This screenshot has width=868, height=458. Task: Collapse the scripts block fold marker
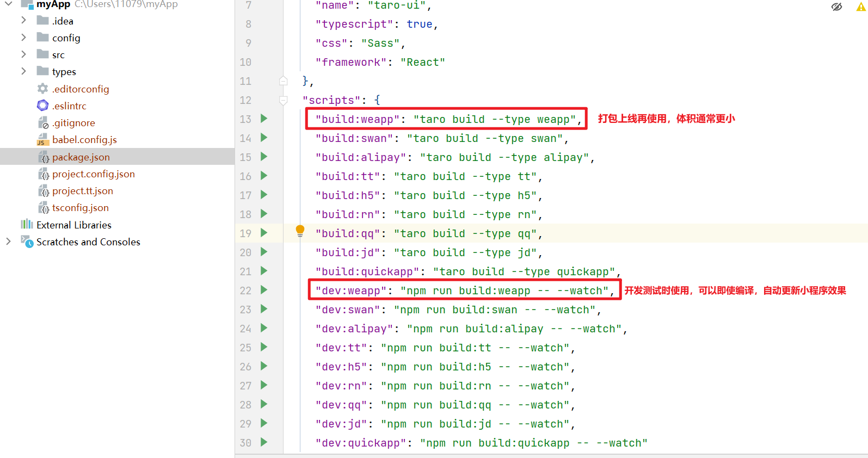coord(283,100)
